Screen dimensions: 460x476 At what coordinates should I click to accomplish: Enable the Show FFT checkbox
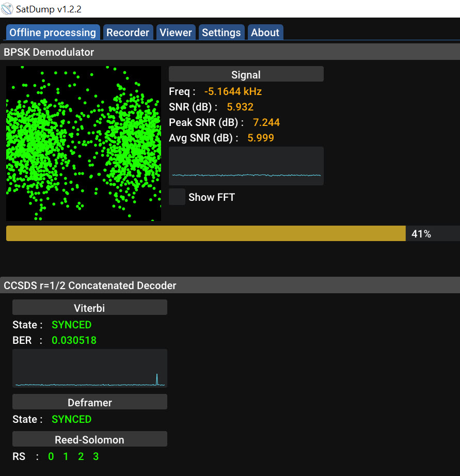(177, 197)
